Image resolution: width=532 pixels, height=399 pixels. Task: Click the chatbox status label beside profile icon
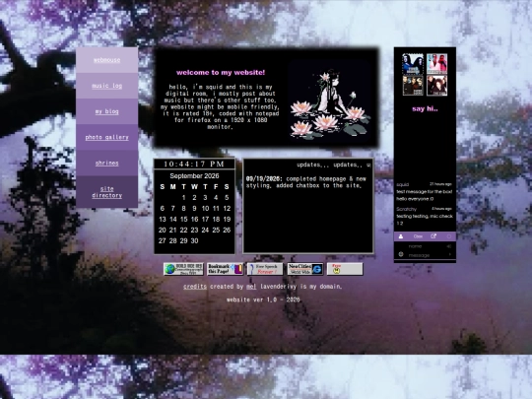coord(418,236)
